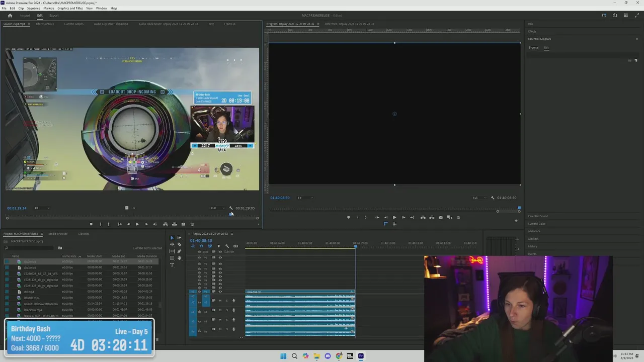The height and width of the screenshot is (362, 644).
Task: Sort by the Frame Rate column header
Action: [69, 256]
